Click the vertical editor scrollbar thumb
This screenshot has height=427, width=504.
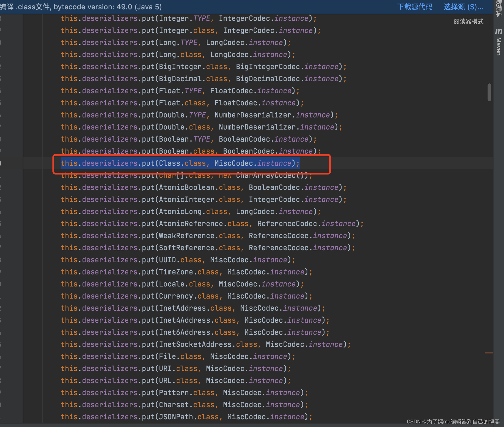(489, 92)
